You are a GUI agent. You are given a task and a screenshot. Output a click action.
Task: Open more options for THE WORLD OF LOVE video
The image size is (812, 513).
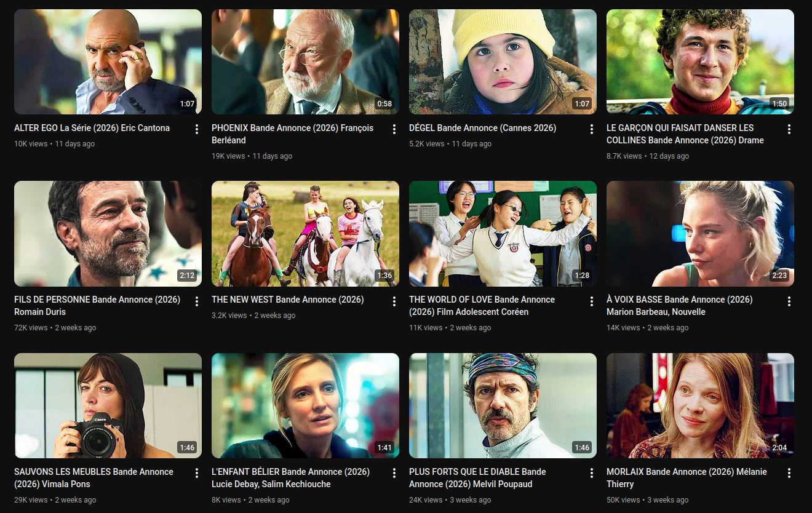pos(592,301)
